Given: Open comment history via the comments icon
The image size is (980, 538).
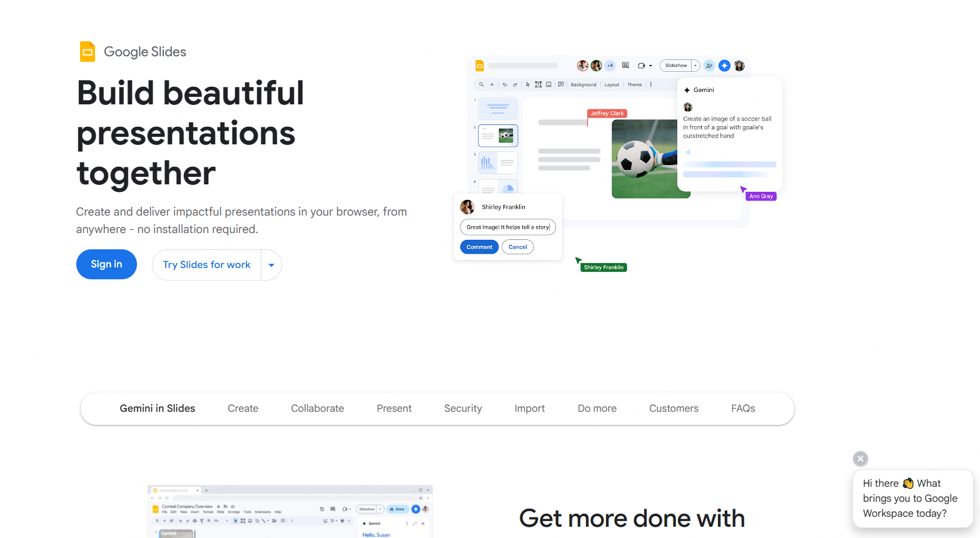Looking at the screenshot, I should click(x=626, y=66).
